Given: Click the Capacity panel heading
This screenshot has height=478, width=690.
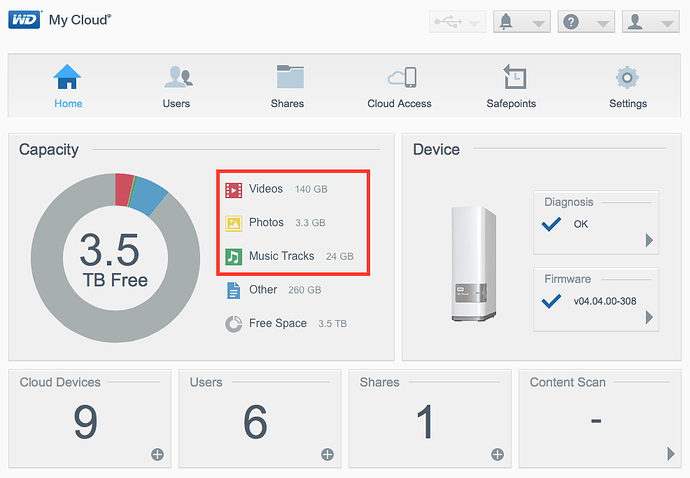Looking at the screenshot, I should tap(49, 150).
